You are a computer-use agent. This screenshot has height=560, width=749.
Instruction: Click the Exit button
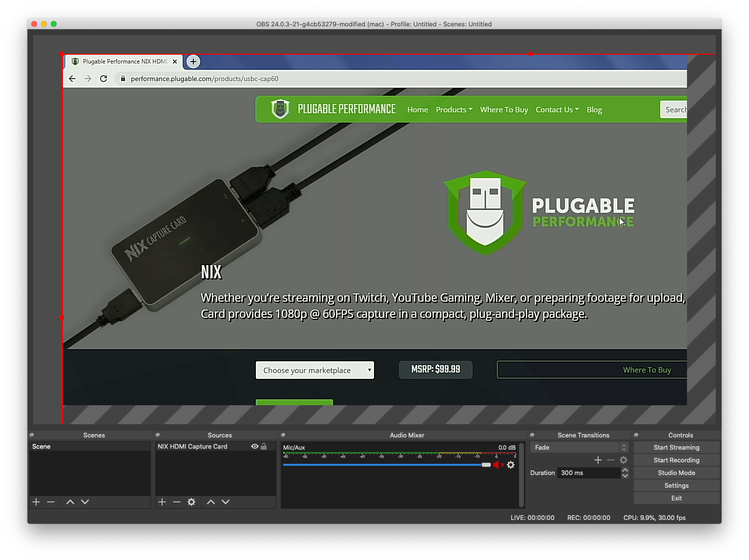click(676, 498)
